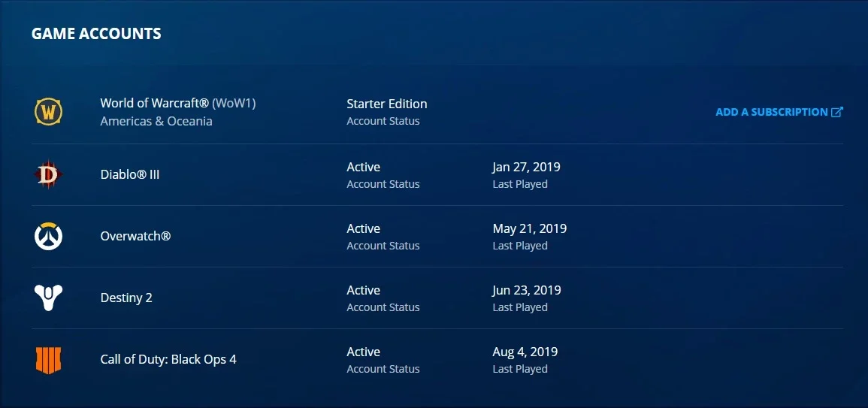This screenshot has width=868, height=408.
Task: Click the Call of Duty Black Ops 4 icon
Action: tap(48, 360)
